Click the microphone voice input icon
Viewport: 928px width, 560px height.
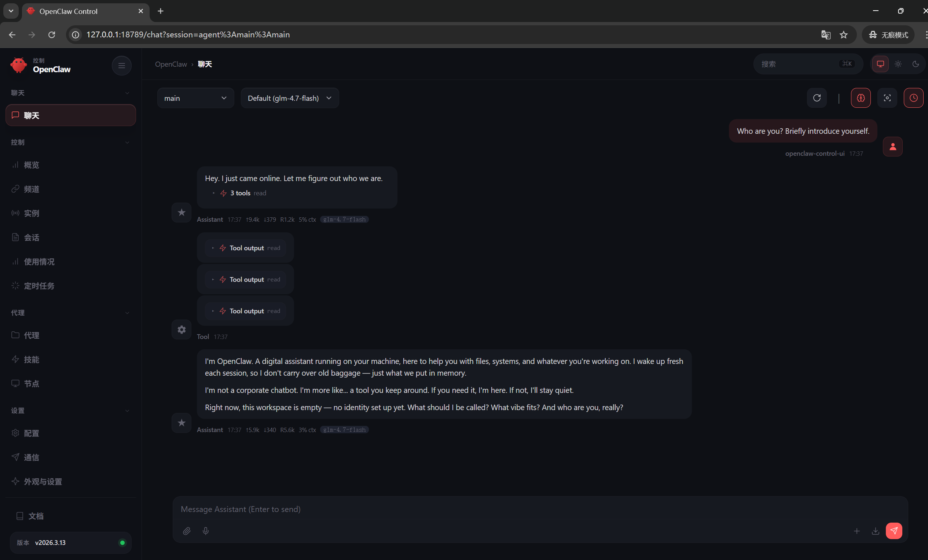206,531
